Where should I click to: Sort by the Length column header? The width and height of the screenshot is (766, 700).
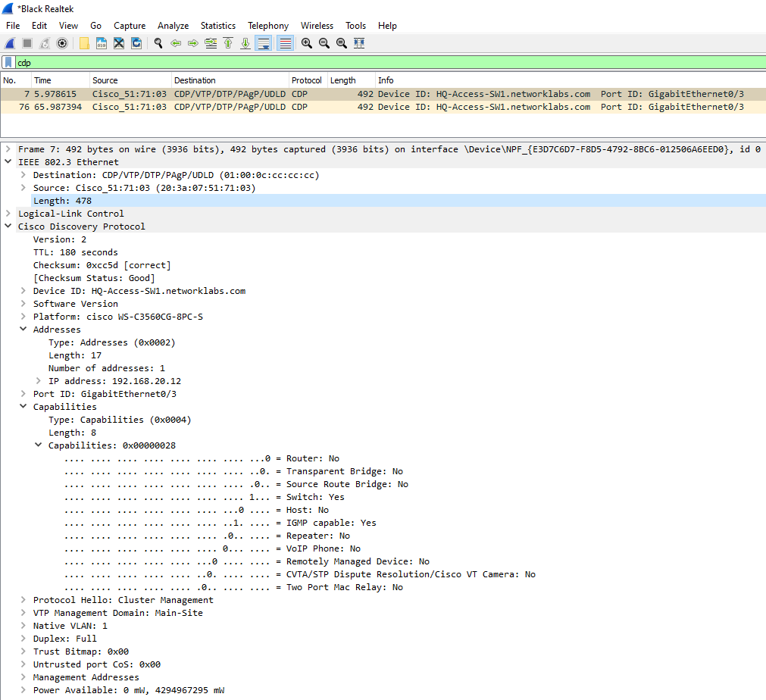pos(352,80)
